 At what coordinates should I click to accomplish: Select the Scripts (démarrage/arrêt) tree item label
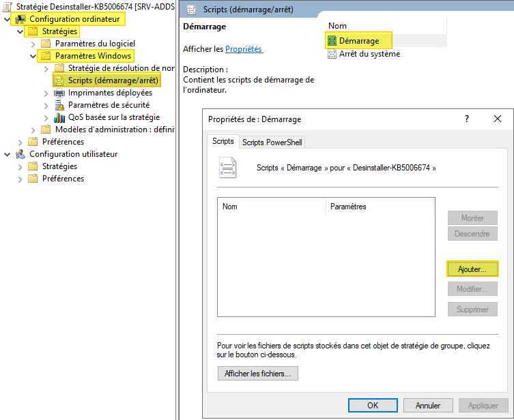coord(113,80)
